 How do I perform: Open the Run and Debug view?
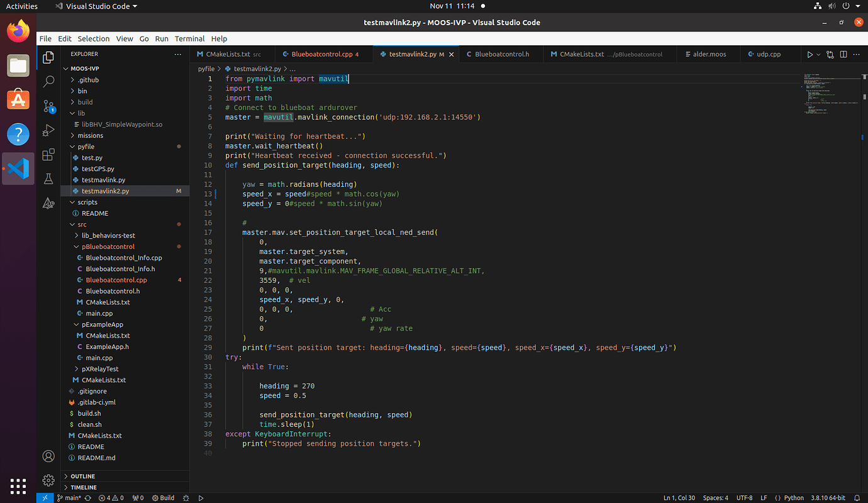pos(48,131)
